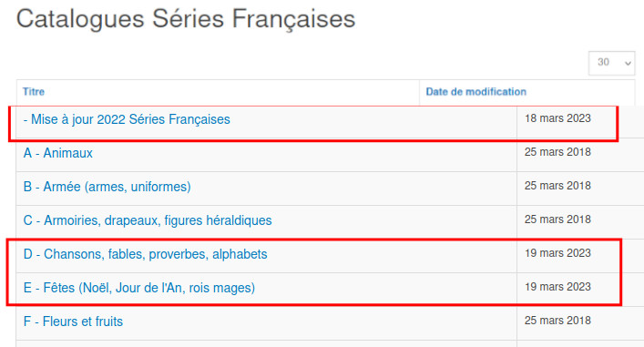Click the Catalogues Séries Françaises page heading
The width and height of the screenshot is (644, 347).
coord(186,19)
